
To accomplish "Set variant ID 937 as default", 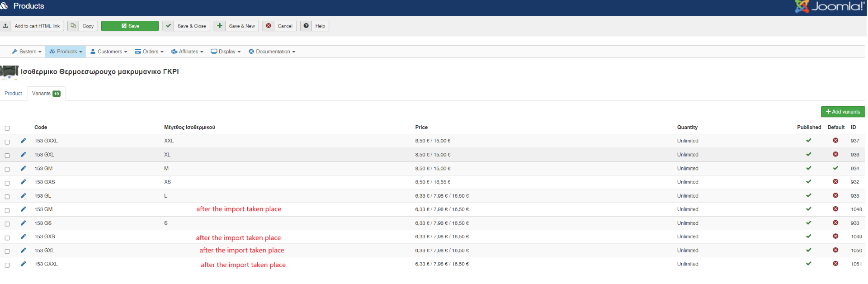I will pyautogui.click(x=835, y=141).
